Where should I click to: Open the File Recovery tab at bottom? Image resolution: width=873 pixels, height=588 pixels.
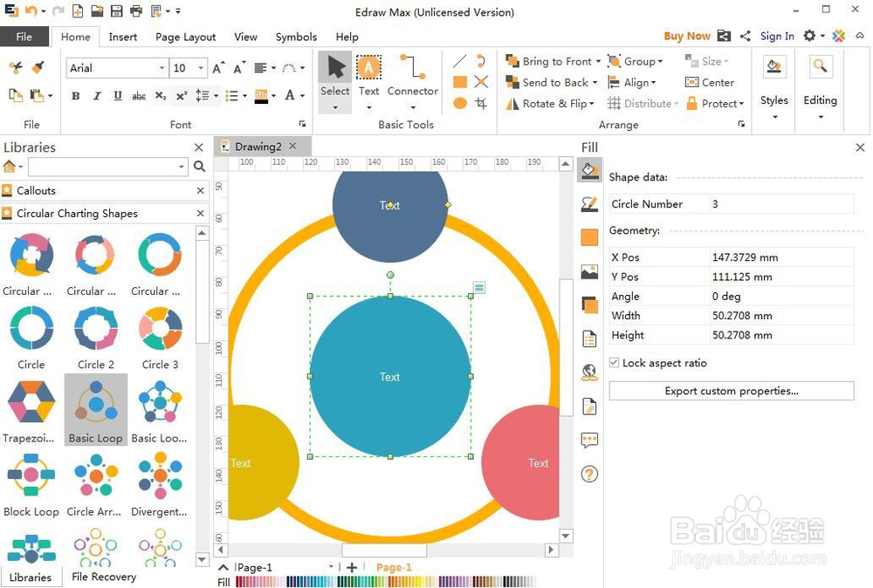click(x=104, y=577)
